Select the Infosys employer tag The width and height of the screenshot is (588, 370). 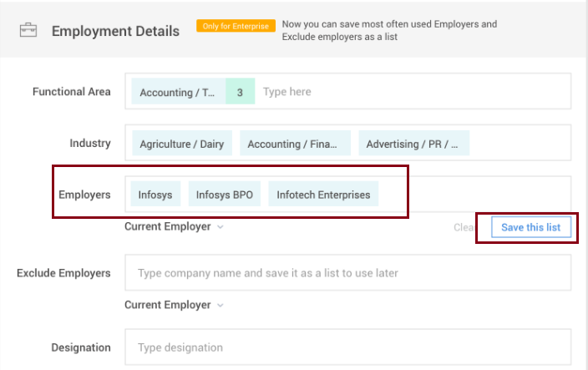tap(155, 194)
